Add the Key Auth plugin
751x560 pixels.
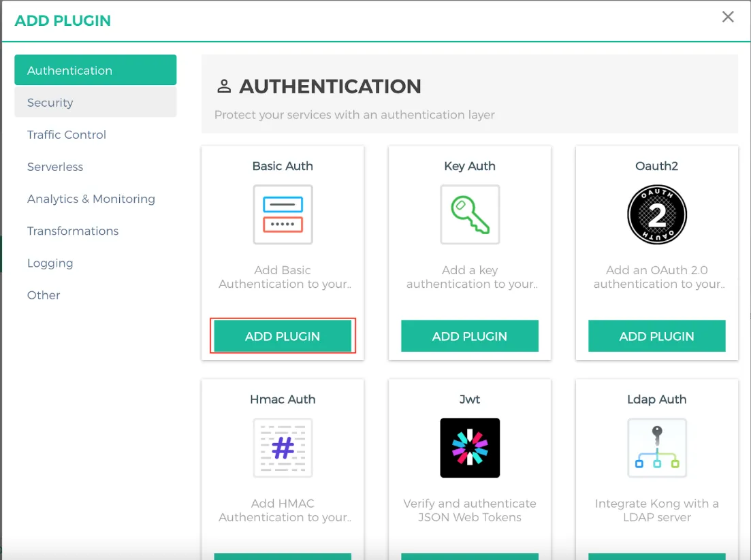pyautogui.click(x=470, y=336)
